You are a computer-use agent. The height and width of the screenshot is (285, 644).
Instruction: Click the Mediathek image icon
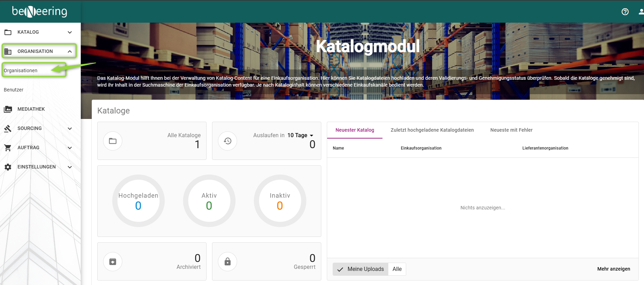click(8, 109)
